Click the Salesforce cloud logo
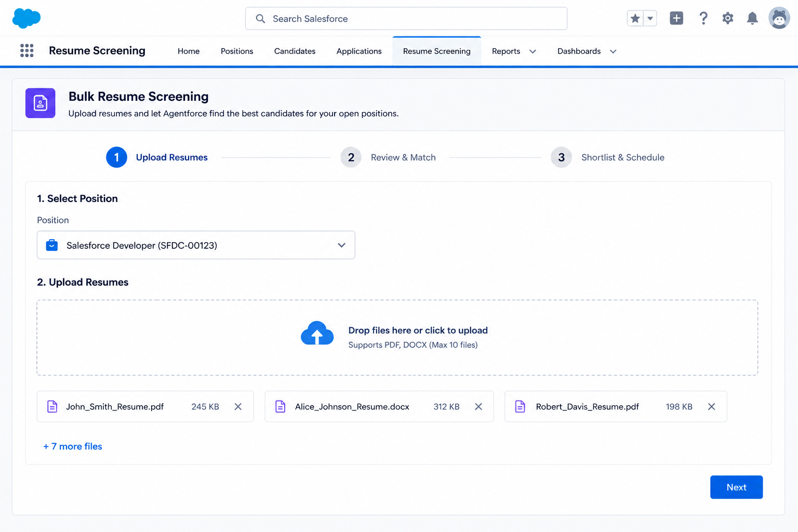This screenshot has width=798, height=532. pos(26,18)
